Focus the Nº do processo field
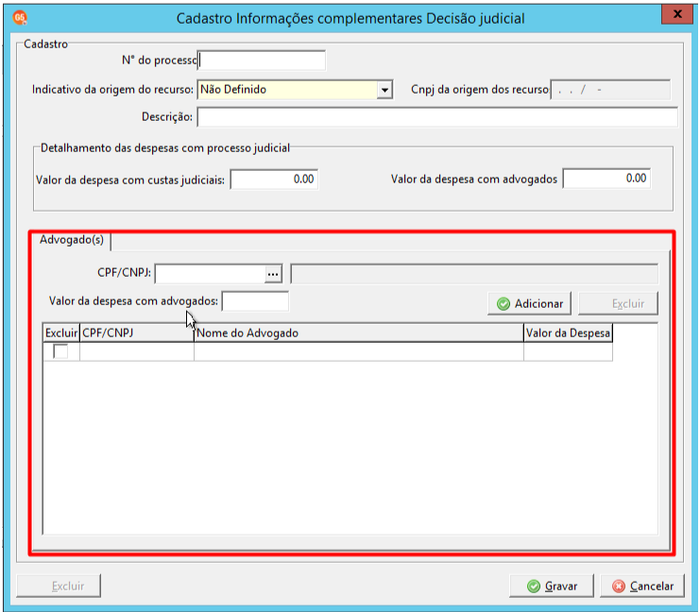This screenshot has height=612, width=700. click(261, 60)
